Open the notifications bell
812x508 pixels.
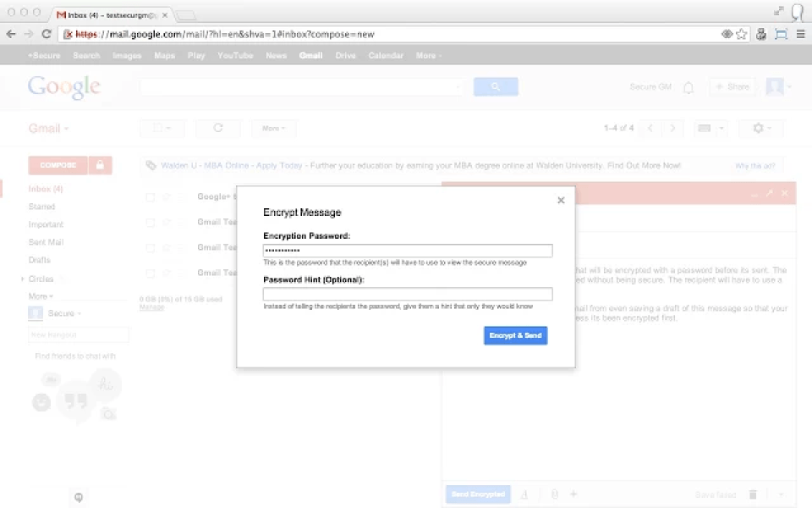point(689,87)
